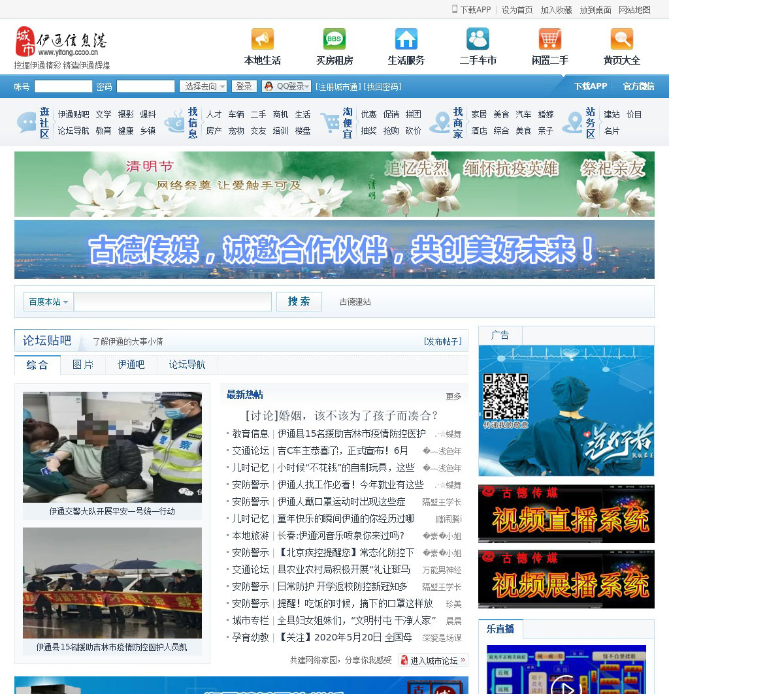Viewport: 784px width, 694px height.
Task: Open the 视频直播系统 ad banner
Action: click(566, 514)
